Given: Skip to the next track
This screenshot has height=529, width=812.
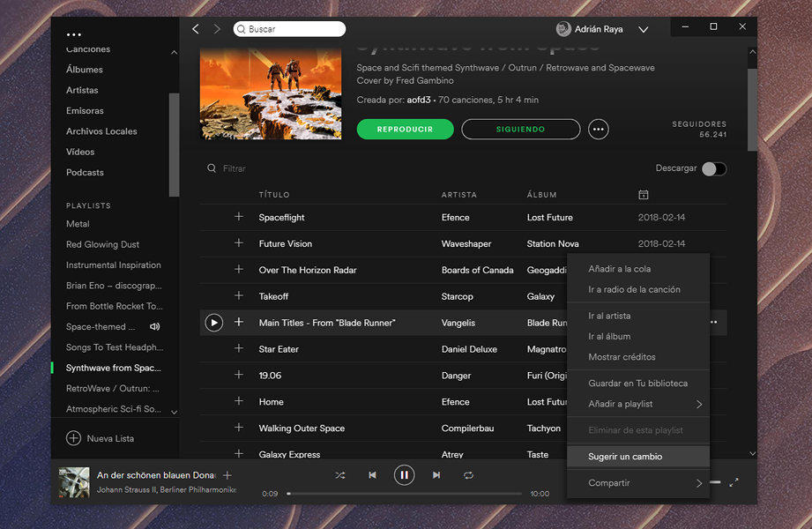Looking at the screenshot, I should pos(436,474).
